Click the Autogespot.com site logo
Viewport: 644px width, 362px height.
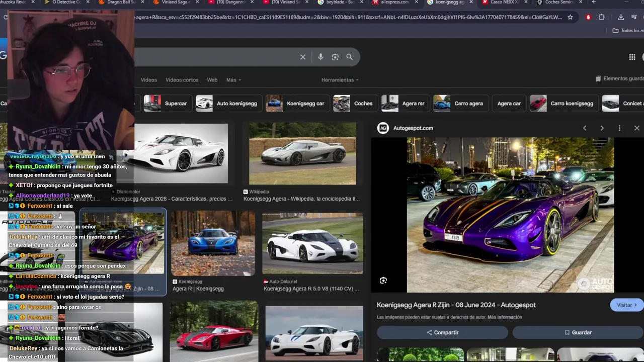383,128
